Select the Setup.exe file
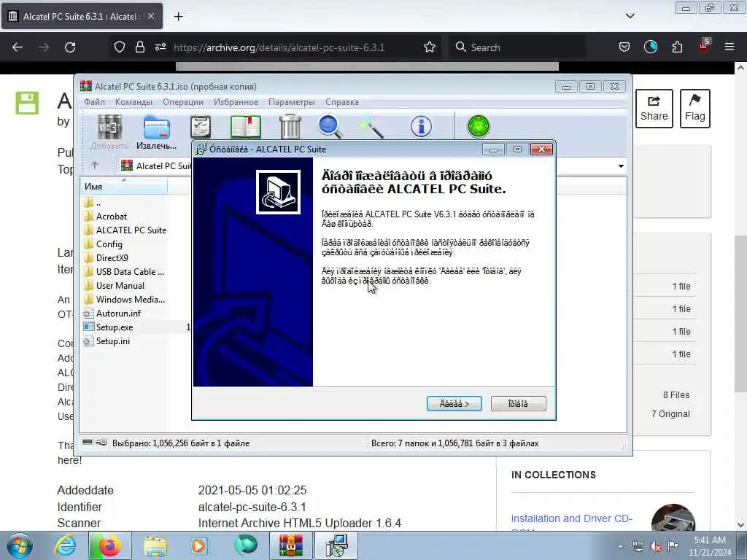Viewport: 747px width, 560px height. (109, 327)
